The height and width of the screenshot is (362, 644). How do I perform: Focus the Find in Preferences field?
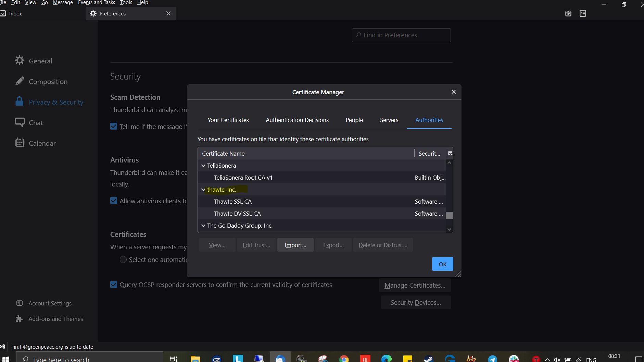tap(401, 35)
